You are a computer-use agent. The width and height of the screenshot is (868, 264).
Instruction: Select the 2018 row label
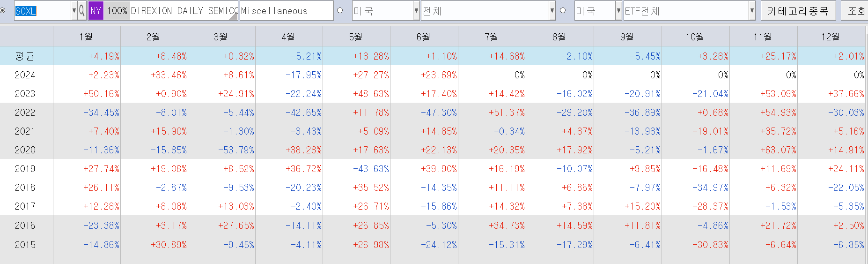click(25, 188)
